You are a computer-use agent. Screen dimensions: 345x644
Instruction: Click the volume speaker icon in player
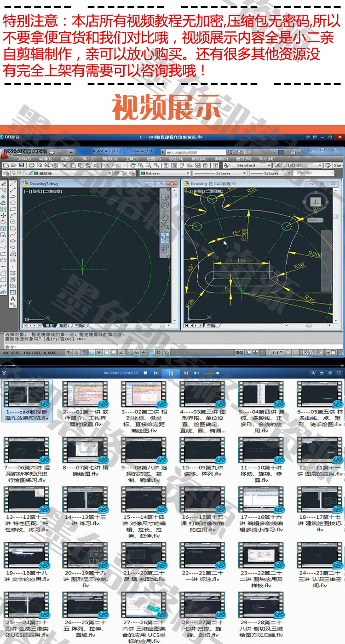(x=196, y=373)
